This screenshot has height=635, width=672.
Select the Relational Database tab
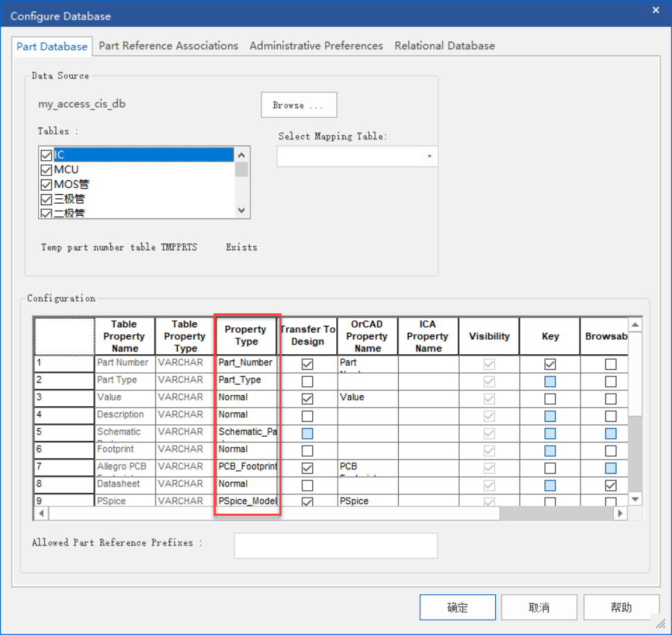click(x=445, y=46)
